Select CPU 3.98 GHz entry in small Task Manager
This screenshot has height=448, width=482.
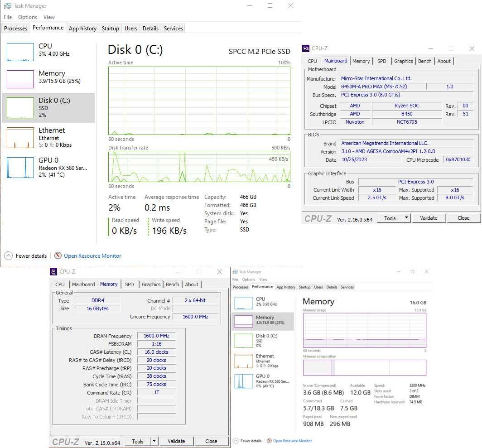263,303
